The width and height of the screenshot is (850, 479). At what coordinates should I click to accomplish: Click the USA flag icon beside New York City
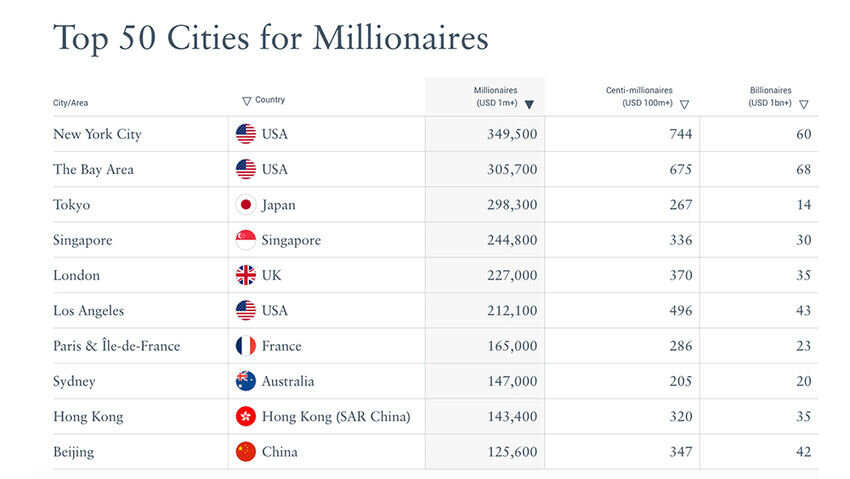tap(245, 134)
